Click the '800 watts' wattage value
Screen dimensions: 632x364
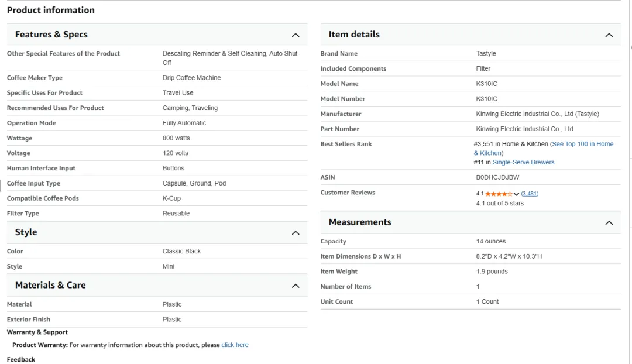pyautogui.click(x=176, y=138)
